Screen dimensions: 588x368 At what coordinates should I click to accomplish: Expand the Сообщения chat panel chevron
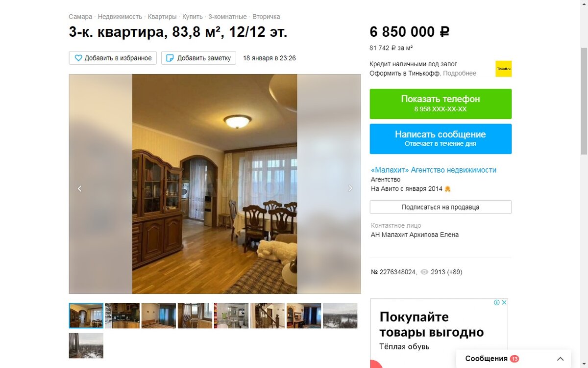pos(561,359)
